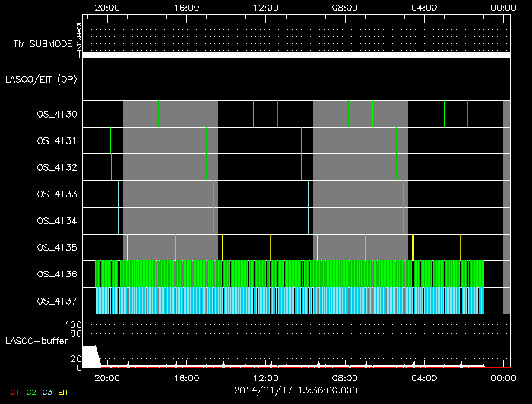Click the TM SUBMODE label

click(x=42, y=44)
